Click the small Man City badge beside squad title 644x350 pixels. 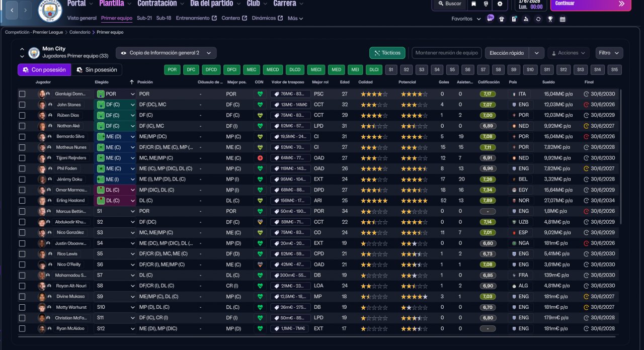coord(34,52)
